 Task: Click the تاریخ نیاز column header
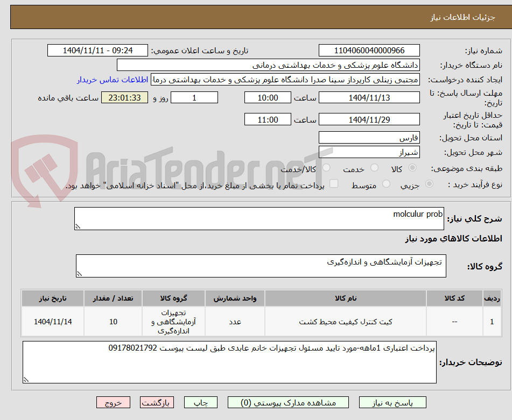[x=53, y=298]
